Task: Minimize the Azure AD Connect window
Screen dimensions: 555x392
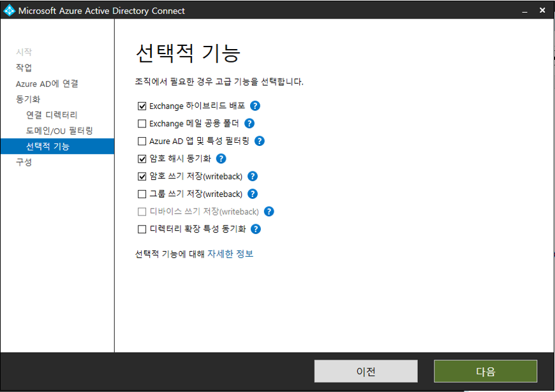Action: tap(524, 11)
